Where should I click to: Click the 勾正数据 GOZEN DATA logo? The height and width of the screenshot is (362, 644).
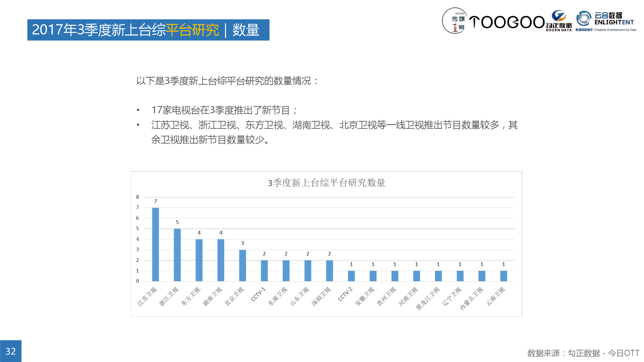pyautogui.click(x=559, y=21)
